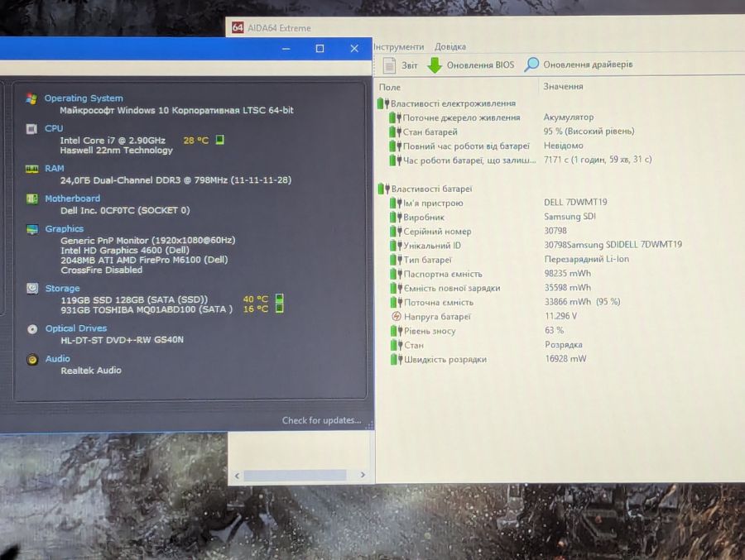The width and height of the screenshot is (745, 560).
Task: Click battery icon beside Паспортна ємність
Action: click(x=397, y=274)
